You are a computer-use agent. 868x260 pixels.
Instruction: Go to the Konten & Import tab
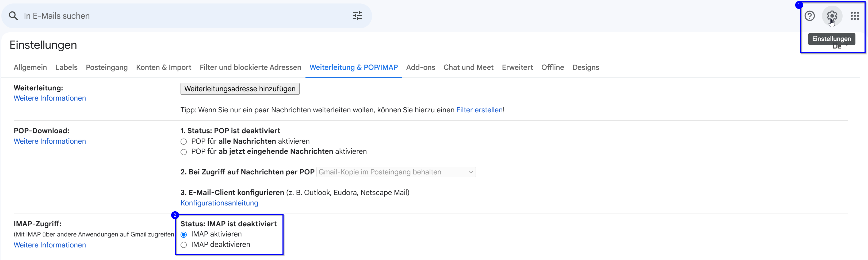point(163,67)
